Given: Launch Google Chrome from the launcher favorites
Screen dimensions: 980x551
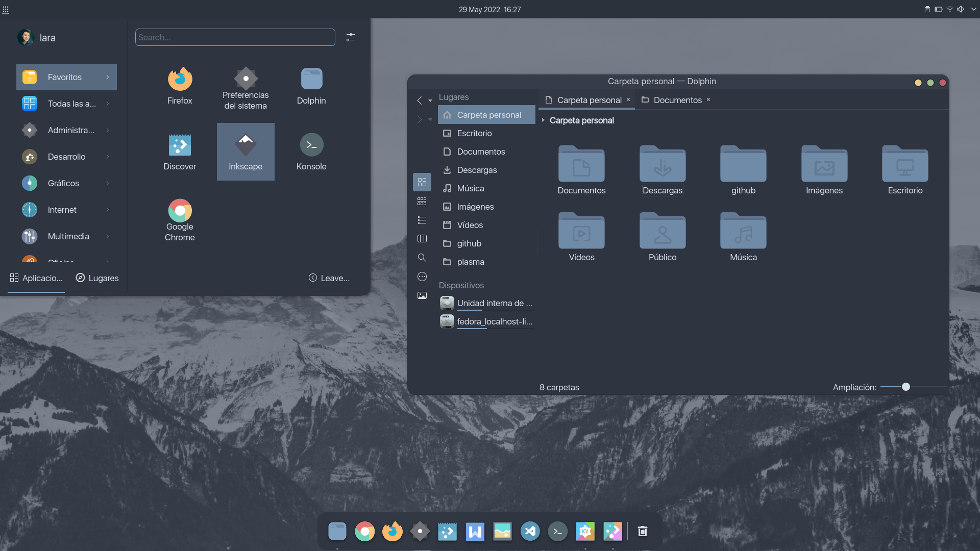Looking at the screenshot, I should 180,219.
